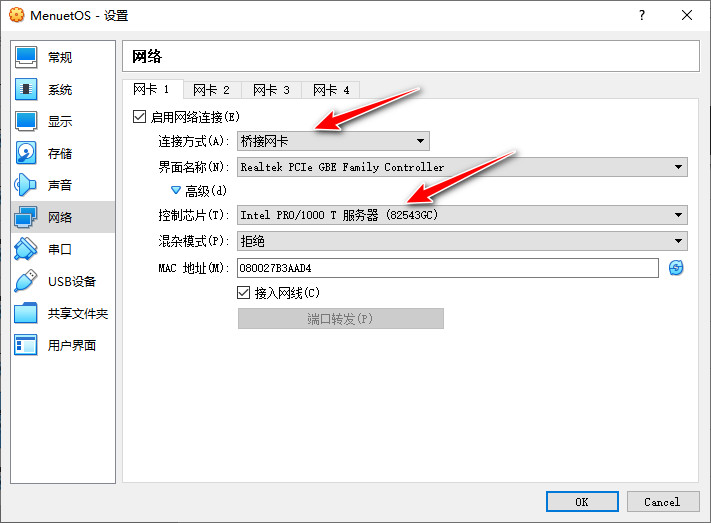Switch to 网卡 2 tab
This screenshot has width=711, height=523.
212,90
